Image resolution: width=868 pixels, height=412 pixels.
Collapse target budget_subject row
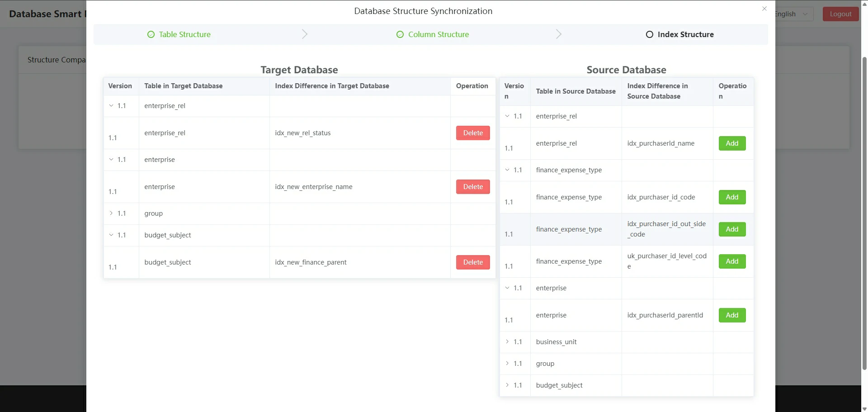(x=111, y=235)
